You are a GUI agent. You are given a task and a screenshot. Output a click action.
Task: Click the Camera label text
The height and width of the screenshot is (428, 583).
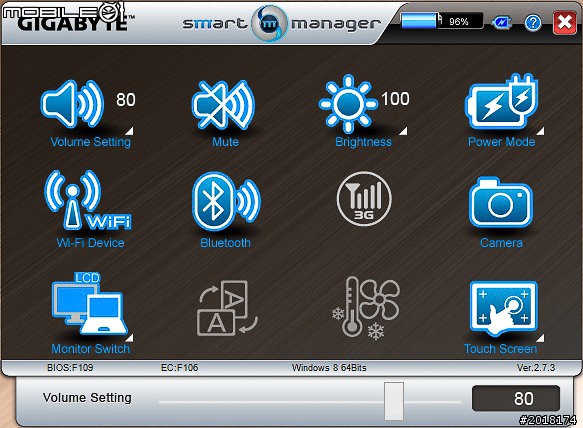pos(501,243)
